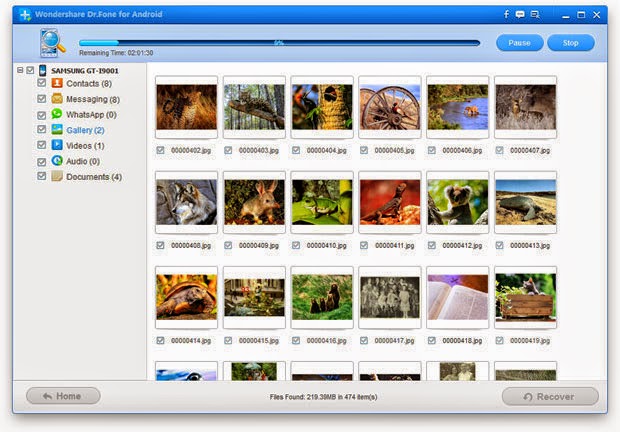Open the Videos (1) category
Screen dimensions: 620x432
click(x=85, y=146)
